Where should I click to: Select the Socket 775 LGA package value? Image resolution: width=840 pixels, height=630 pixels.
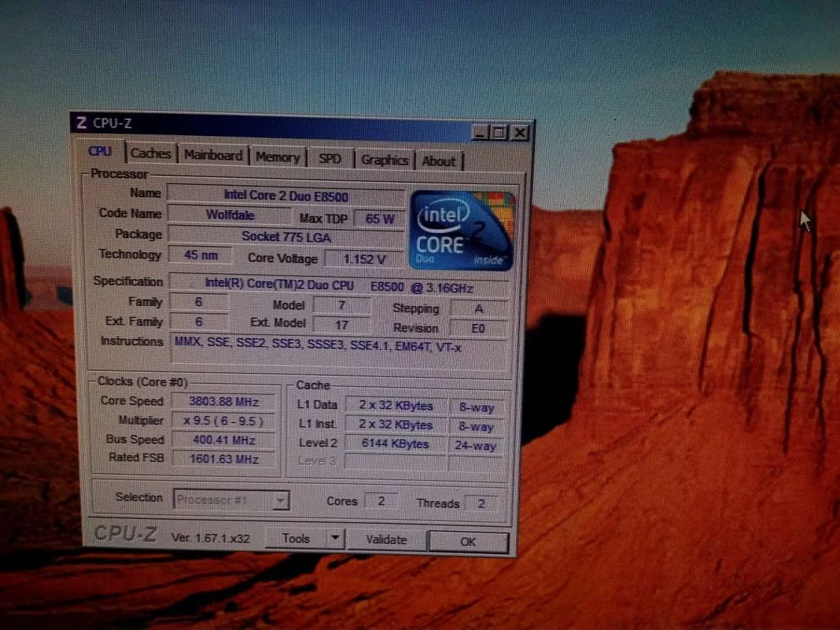pos(286,236)
